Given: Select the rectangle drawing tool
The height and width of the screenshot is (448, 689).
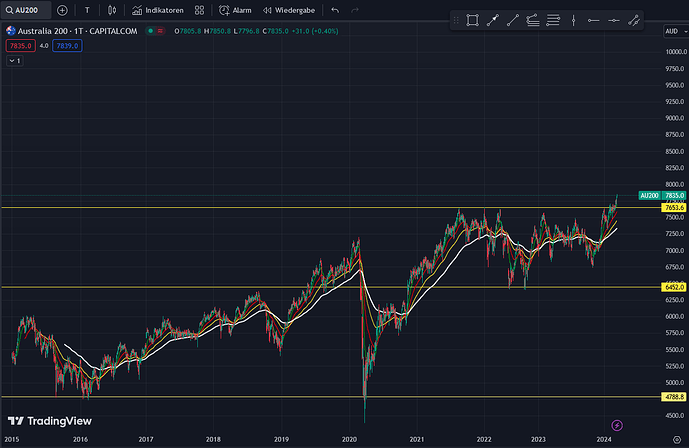Looking at the screenshot, I should 472,20.
